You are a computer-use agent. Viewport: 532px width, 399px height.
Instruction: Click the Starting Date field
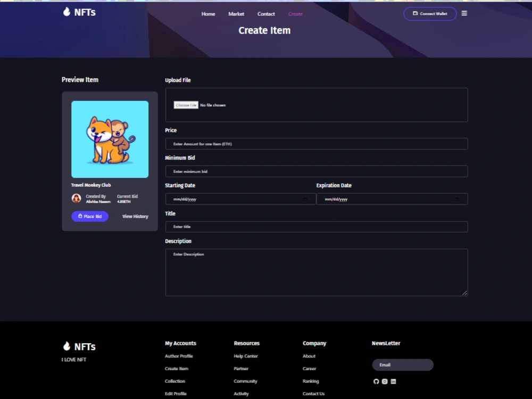click(240, 199)
